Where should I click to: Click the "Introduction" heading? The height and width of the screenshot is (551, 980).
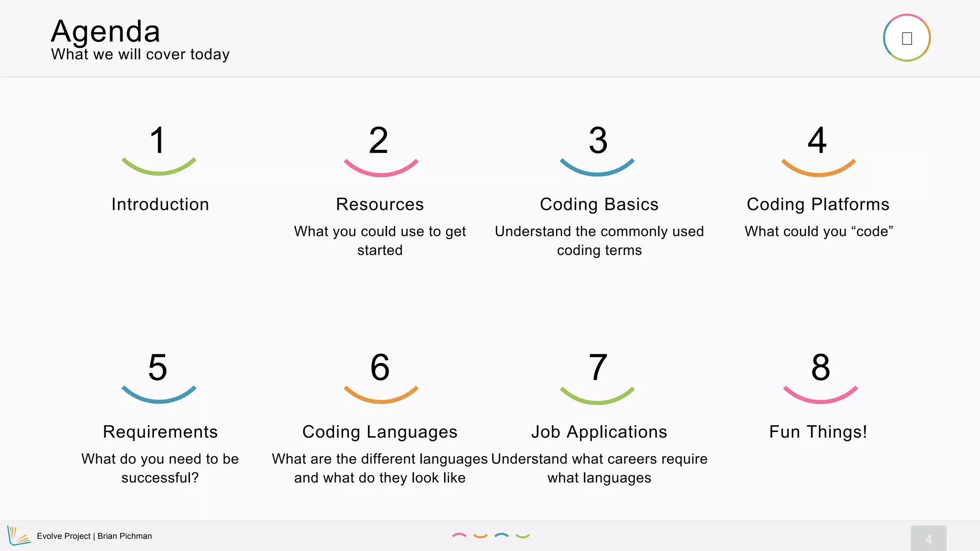tap(160, 204)
